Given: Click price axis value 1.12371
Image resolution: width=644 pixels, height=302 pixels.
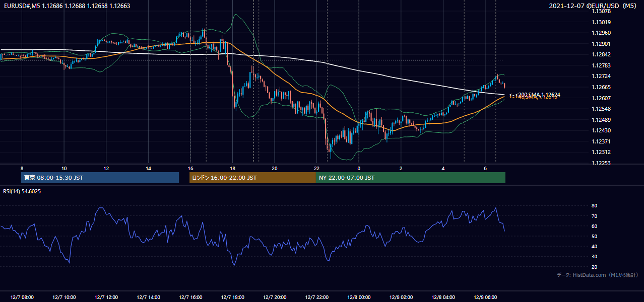Looking at the screenshot, I should [x=601, y=141].
